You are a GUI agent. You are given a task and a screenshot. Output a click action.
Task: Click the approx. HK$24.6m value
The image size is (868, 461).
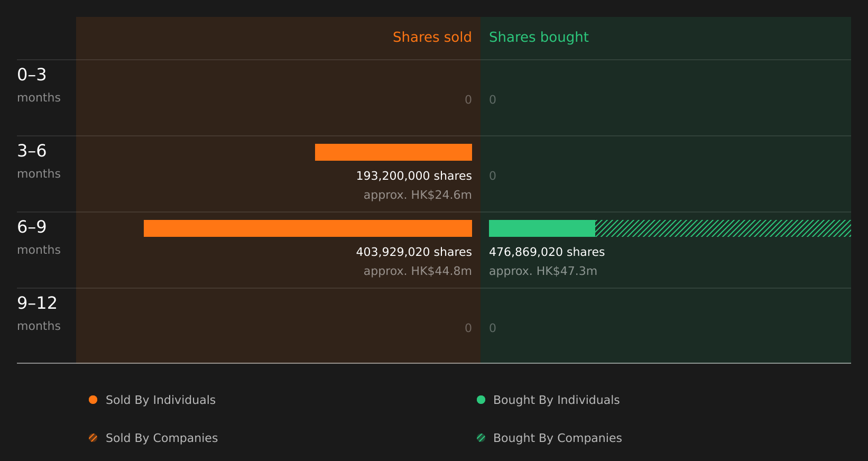pyautogui.click(x=418, y=195)
